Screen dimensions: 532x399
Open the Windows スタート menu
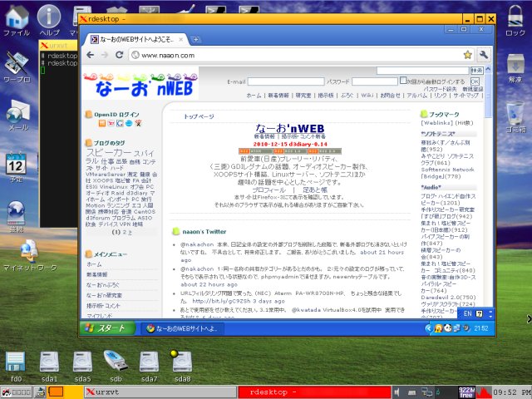104,328
